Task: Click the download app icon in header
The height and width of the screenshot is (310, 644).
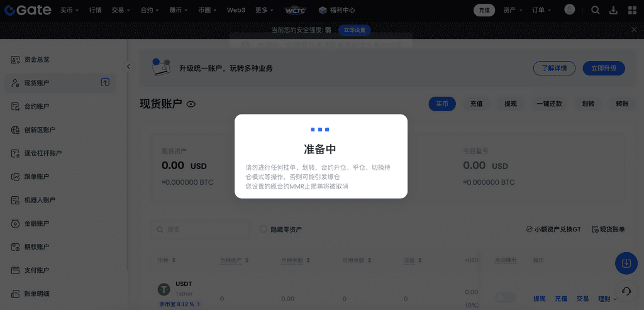Action: [613, 10]
